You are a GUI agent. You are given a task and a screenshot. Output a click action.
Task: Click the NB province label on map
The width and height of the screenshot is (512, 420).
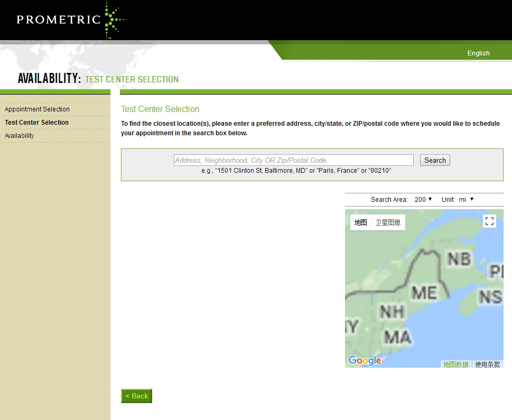[x=459, y=259]
